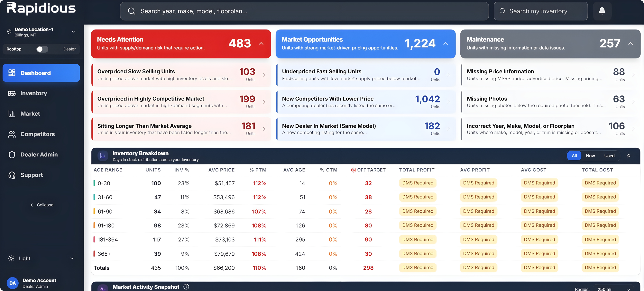The width and height of the screenshot is (644, 291).
Task: Click the Collapse sidebar link
Action: [42, 205]
